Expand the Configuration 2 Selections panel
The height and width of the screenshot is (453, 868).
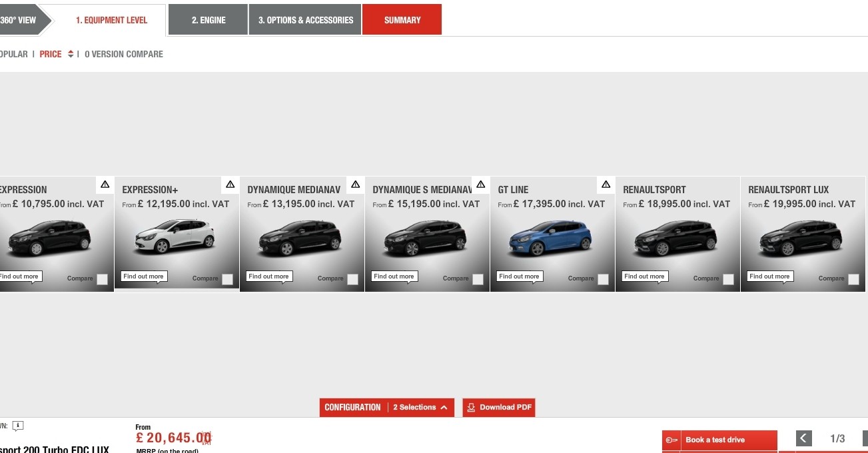pos(387,407)
